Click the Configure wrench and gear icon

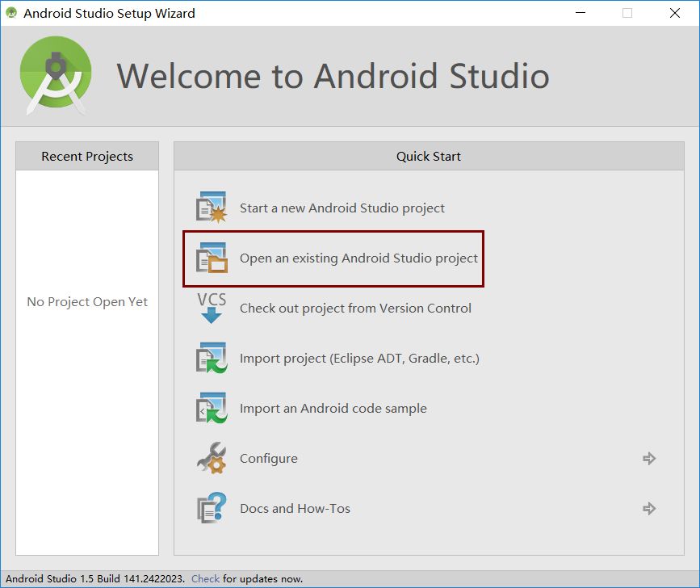(x=212, y=458)
